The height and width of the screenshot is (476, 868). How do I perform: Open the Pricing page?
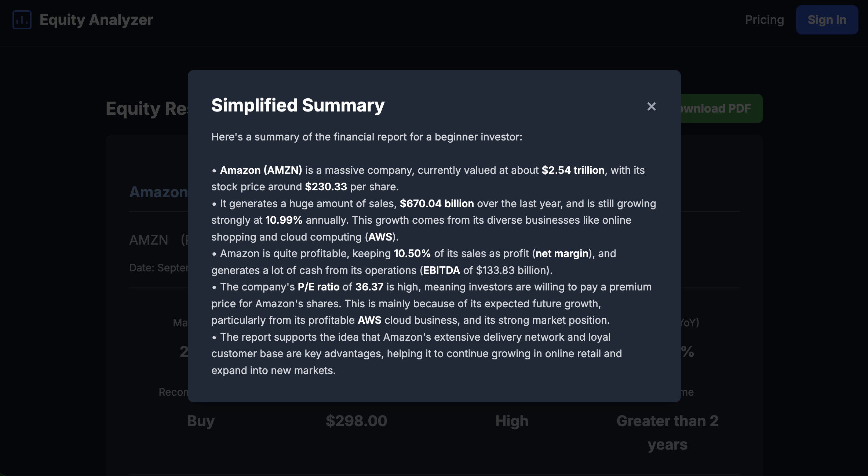[764, 20]
